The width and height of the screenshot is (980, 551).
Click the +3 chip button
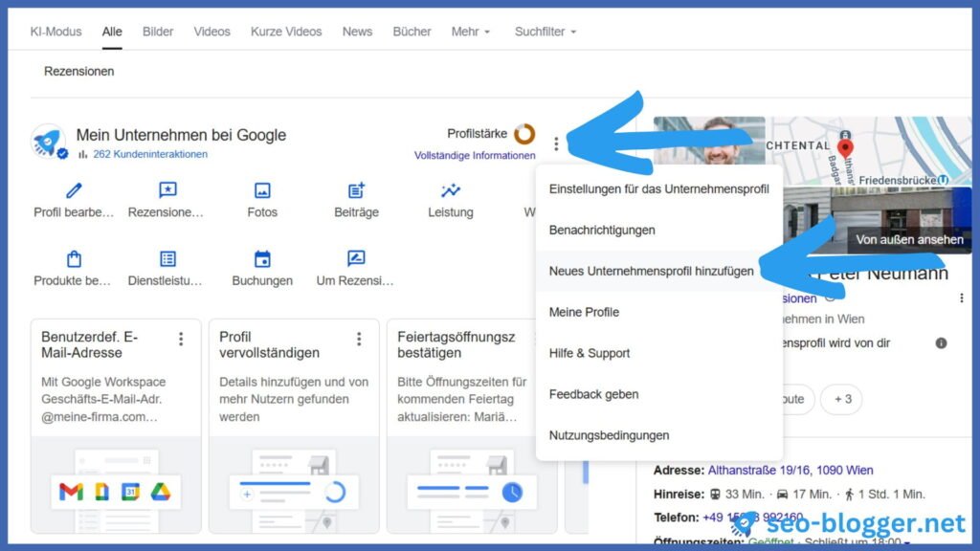[x=842, y=399]
